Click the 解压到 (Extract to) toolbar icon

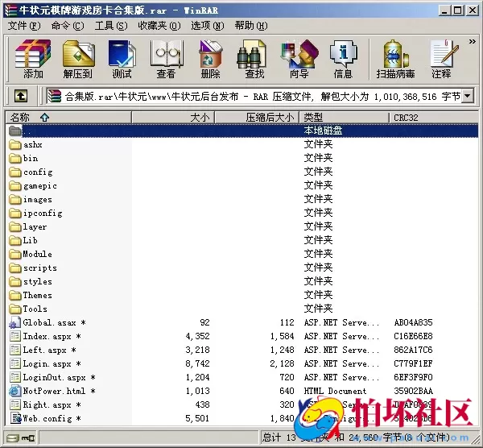coord(78,59)
